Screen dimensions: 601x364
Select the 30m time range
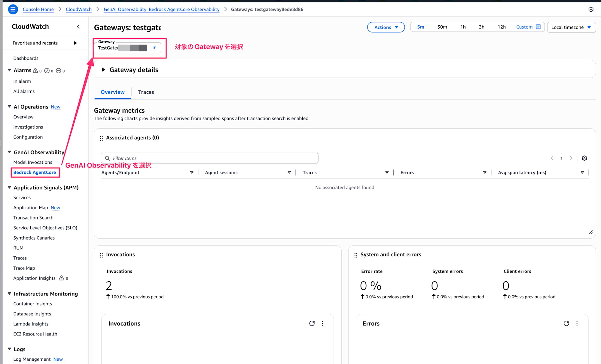tap(442, 27)
